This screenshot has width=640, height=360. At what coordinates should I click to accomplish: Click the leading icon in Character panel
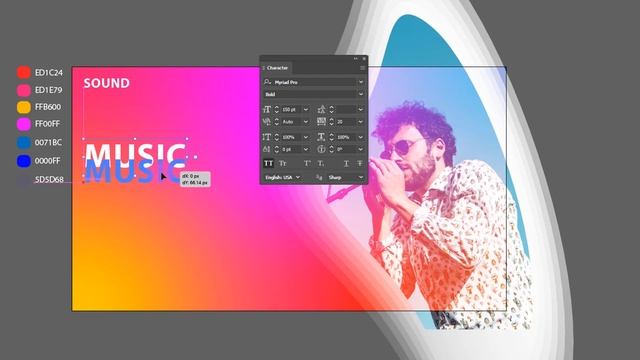point(322,109)
